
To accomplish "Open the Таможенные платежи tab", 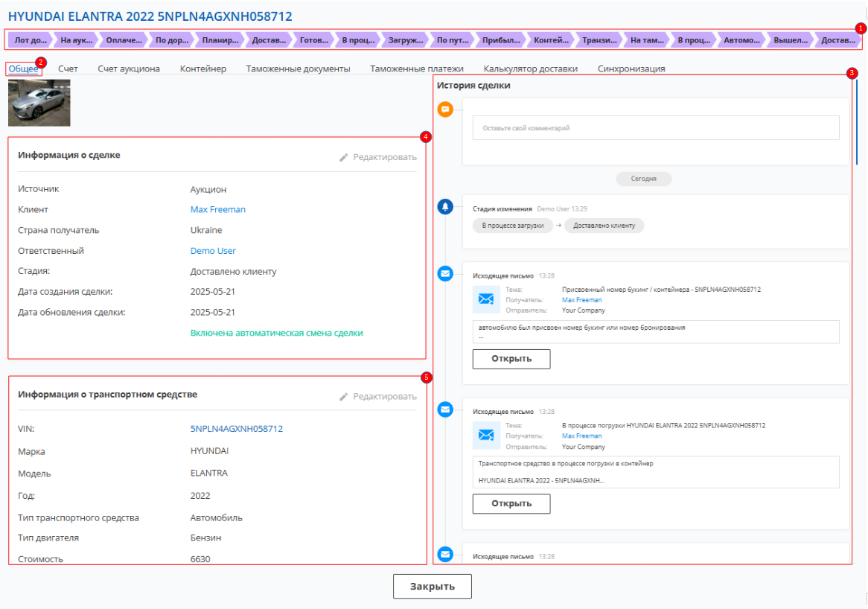I will 417,68.
